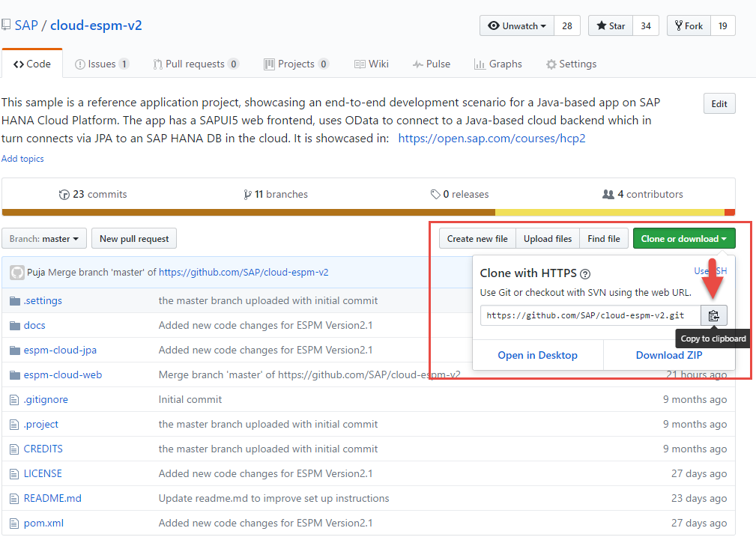The image size is (756, 537).
Task: Click the stargazers count 34
Action: point(646,26)
